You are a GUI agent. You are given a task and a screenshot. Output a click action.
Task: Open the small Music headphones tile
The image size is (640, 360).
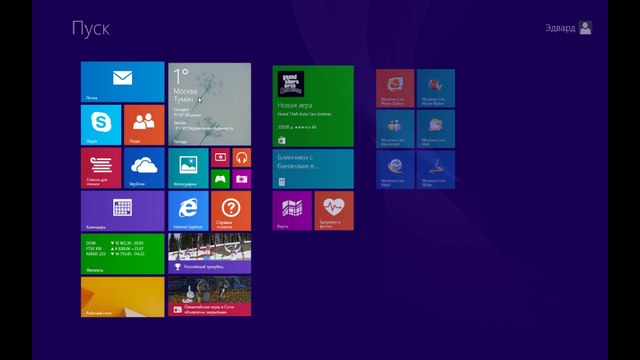click(242, 158)
